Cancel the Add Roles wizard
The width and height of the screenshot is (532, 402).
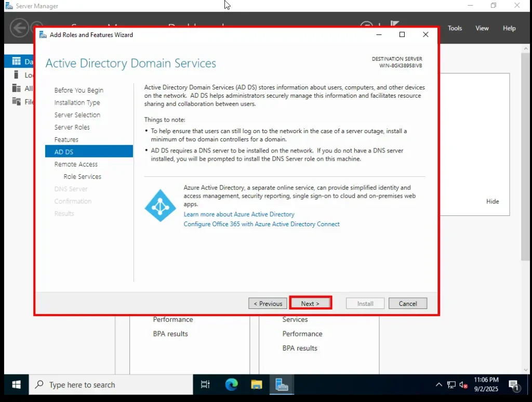[x=407, y=303]
